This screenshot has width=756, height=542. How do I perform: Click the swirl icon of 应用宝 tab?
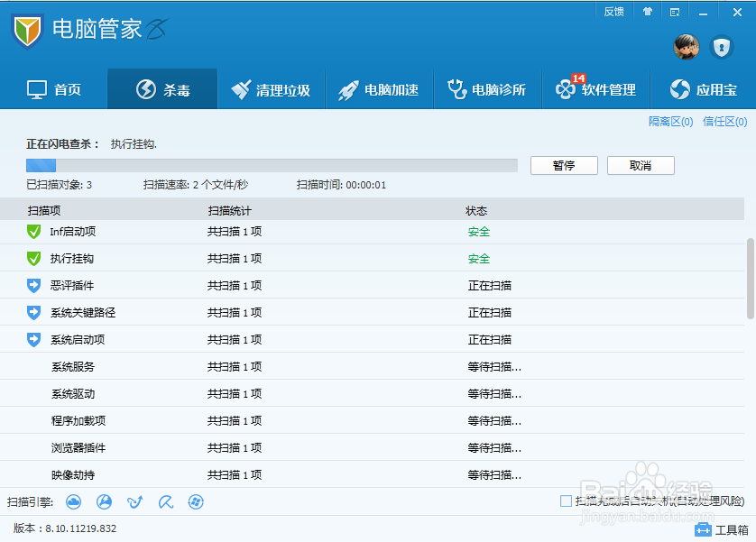(680, 89)
